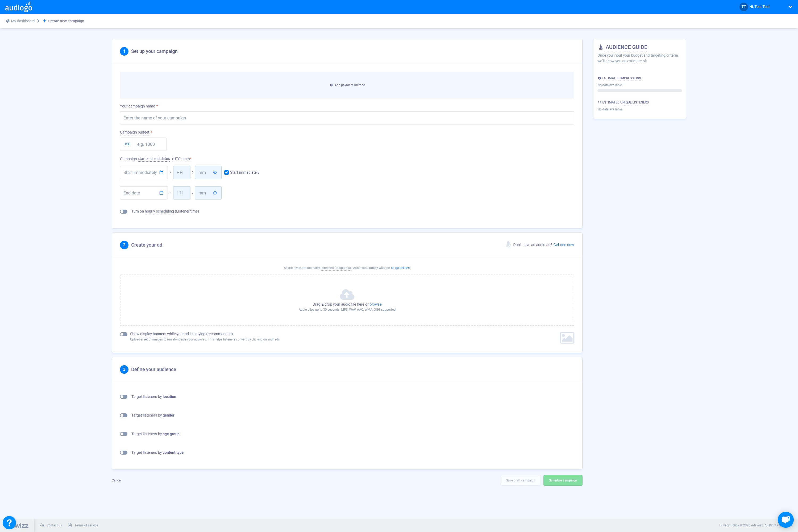Uncheck the Start immediately checkbox
The image size is (798, 532).
click(x=227, y=172)
